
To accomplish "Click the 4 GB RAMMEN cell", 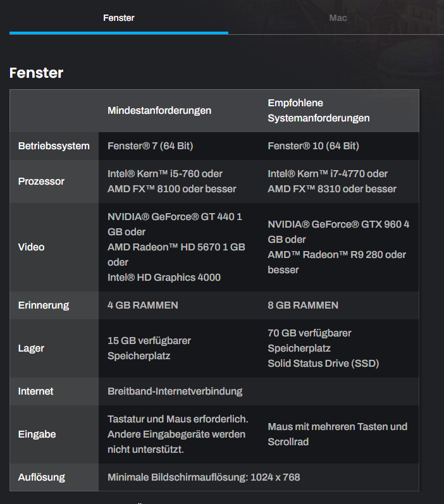I will (143, 305).
